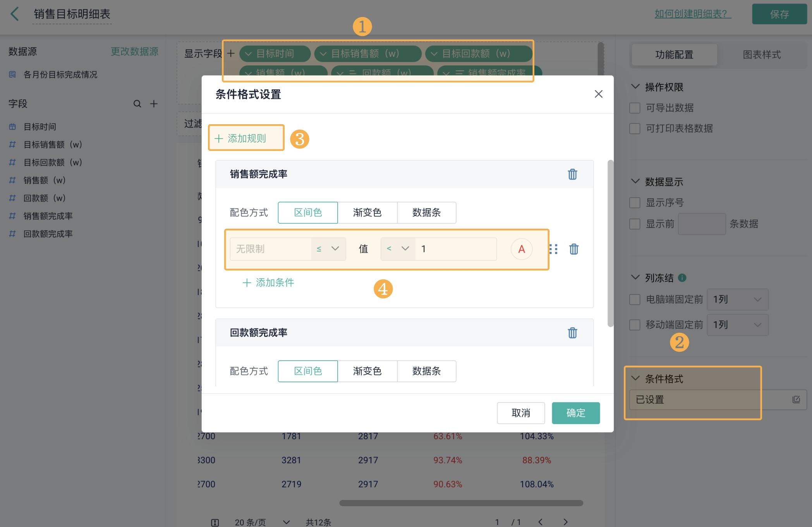The height and width of the screenshot is (527, 812).
Task: Open field search in the 字段 panel
Action: pos(137,104)
